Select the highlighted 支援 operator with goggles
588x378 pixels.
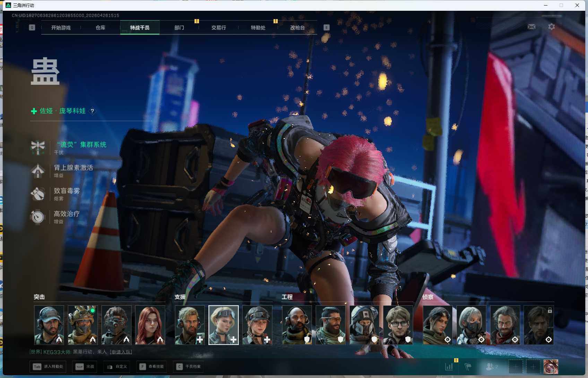(x=224, y=325)
